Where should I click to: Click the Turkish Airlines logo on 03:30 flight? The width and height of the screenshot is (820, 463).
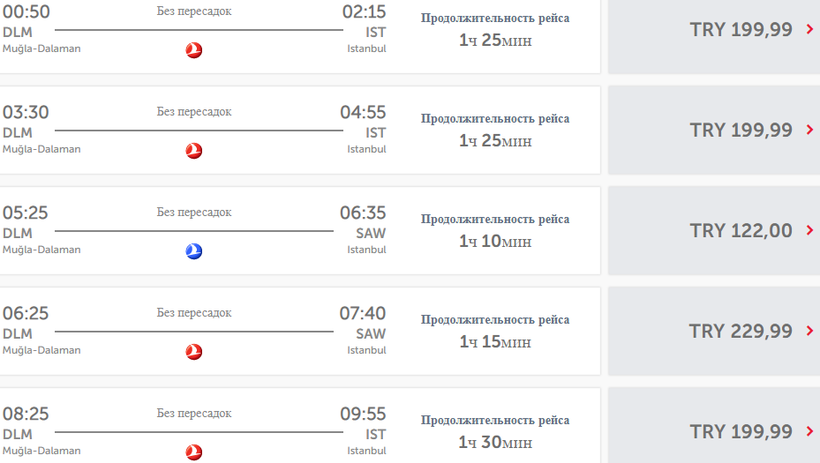194,151
